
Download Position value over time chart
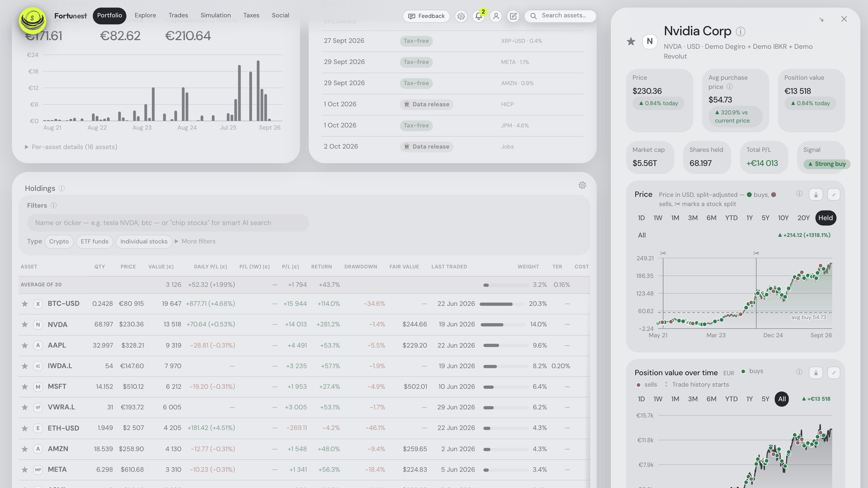pyautogui.click(x=816, y=373)
